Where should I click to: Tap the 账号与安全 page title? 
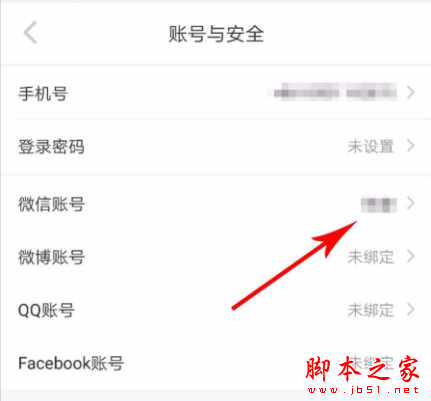216,34
